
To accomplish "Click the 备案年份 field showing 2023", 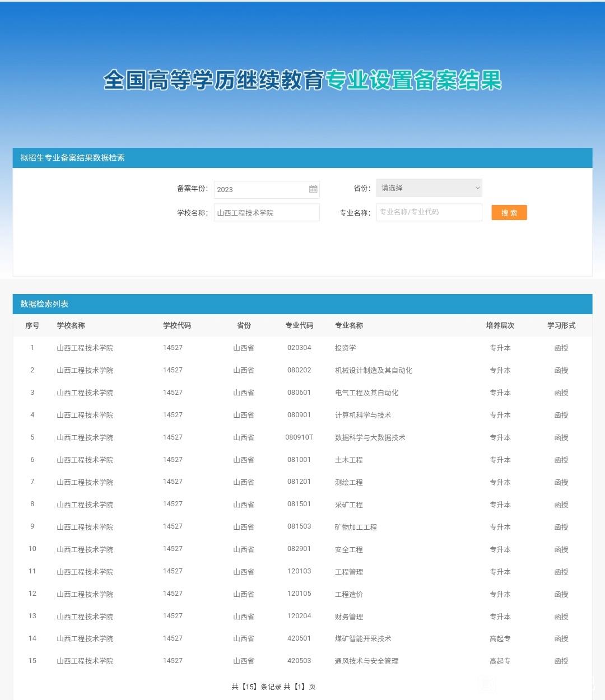I will [x=267, y=189].
